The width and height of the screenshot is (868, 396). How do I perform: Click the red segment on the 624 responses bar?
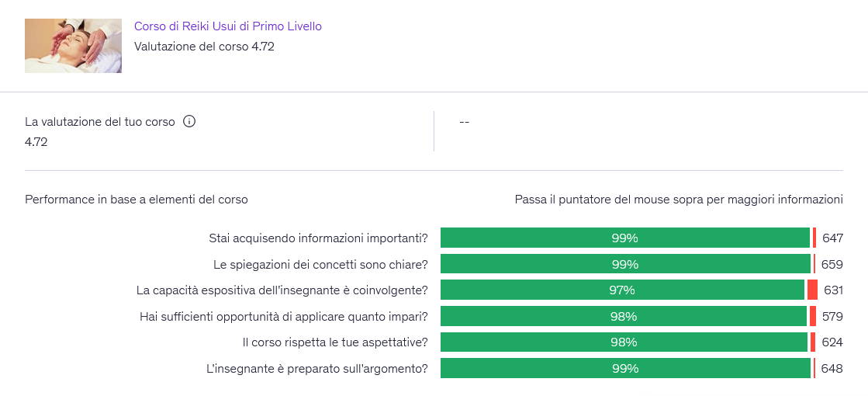[813, 342]
